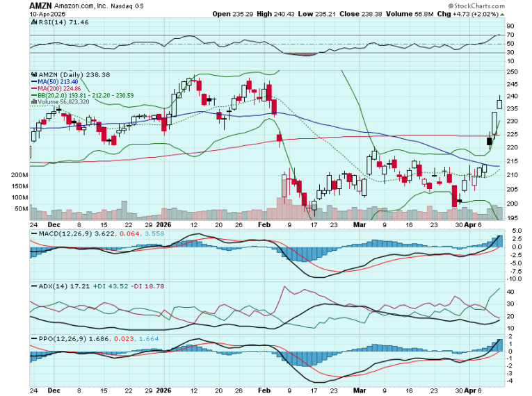The height and width of the screenshot is (396, 532).
Task: Click the red MA(200) legend line marker
Action: point(32,88)
